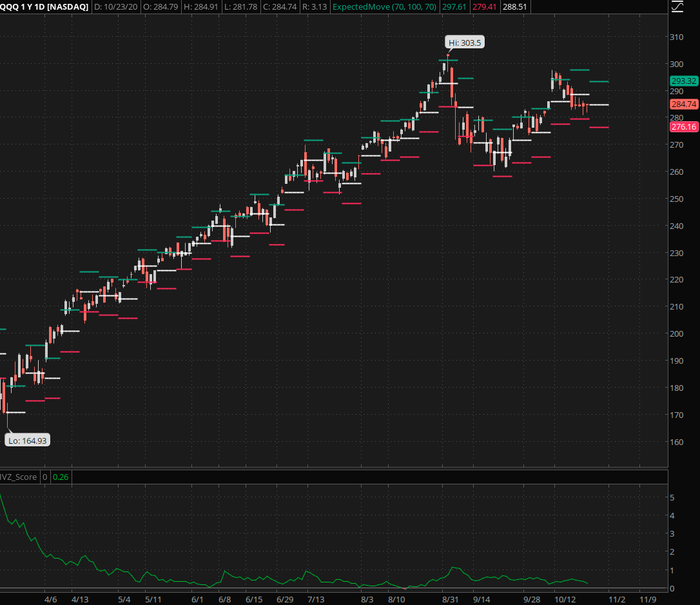Open the ExpectedMove (70, 100, 70) study label
The image size is (700, 605).
(x=384, y=6)
